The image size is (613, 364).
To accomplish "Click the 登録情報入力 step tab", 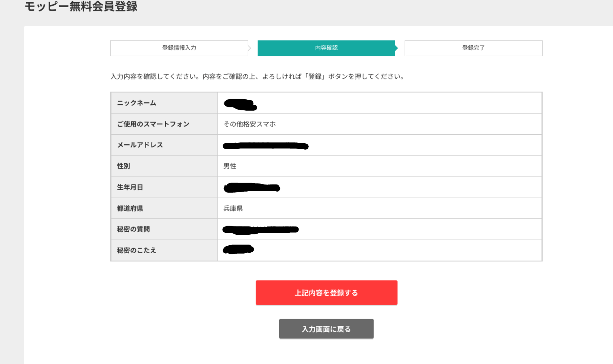I will pyautogui.click(x=179, y=48).
